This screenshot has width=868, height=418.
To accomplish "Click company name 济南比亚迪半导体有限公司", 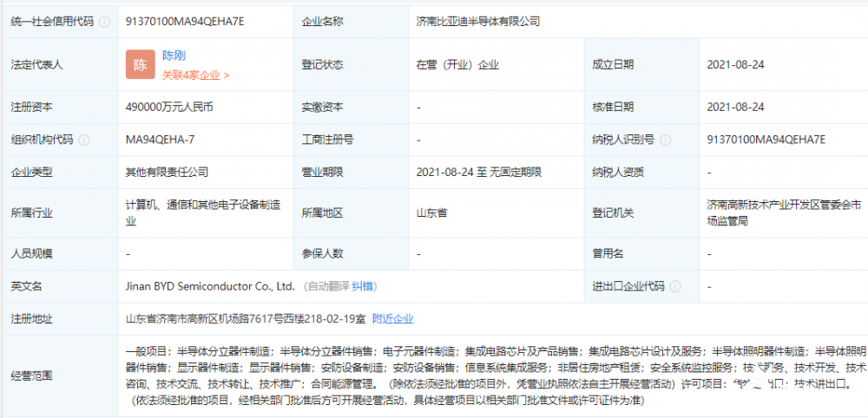I will [477, 22].
